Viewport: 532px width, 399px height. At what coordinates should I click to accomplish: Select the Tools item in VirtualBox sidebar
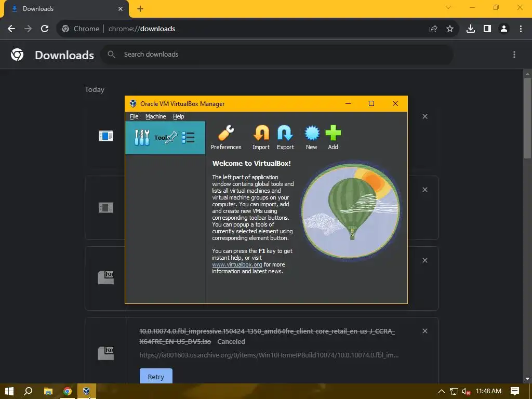(165, 138)
